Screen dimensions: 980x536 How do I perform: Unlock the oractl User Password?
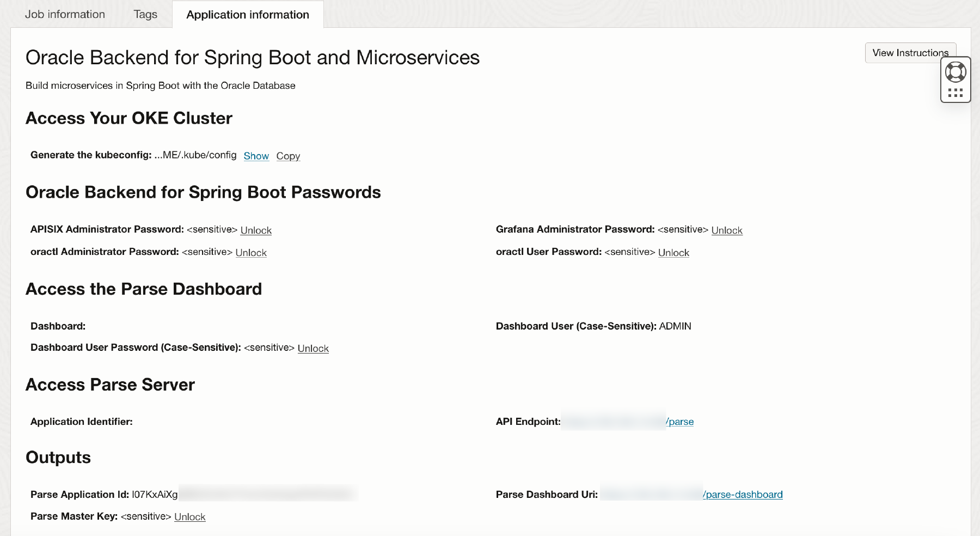(673, 252)
